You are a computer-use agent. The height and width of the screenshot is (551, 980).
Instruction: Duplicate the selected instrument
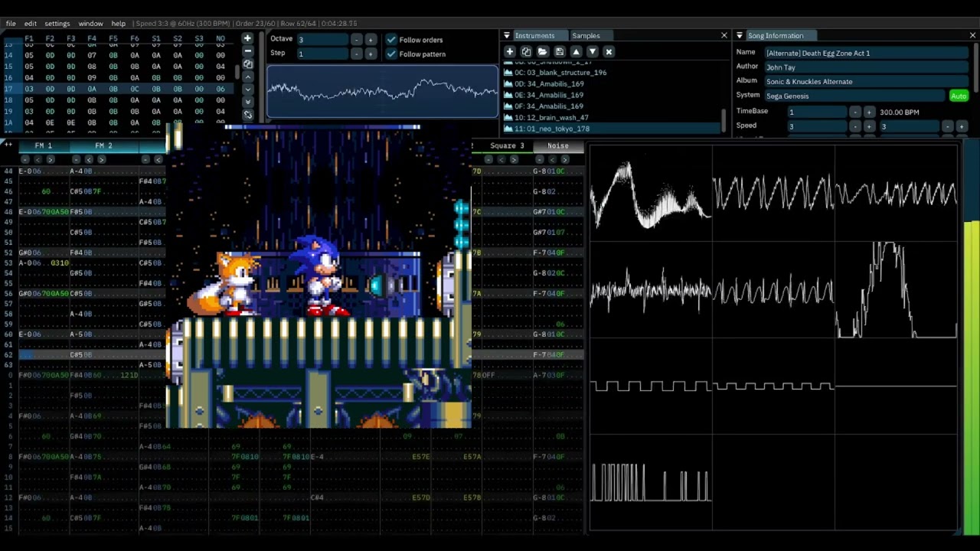pyautogui.click(x=526, y=52)
